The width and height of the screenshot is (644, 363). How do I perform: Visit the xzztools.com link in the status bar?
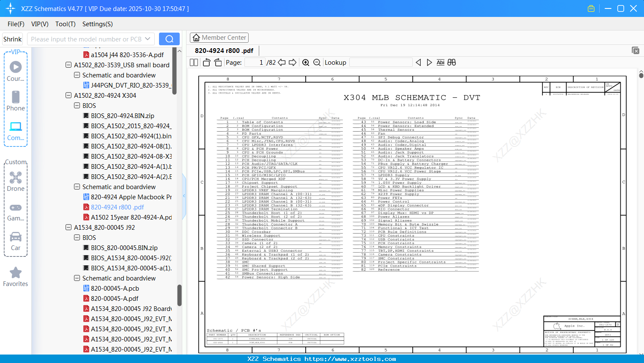tap(350, 359)
